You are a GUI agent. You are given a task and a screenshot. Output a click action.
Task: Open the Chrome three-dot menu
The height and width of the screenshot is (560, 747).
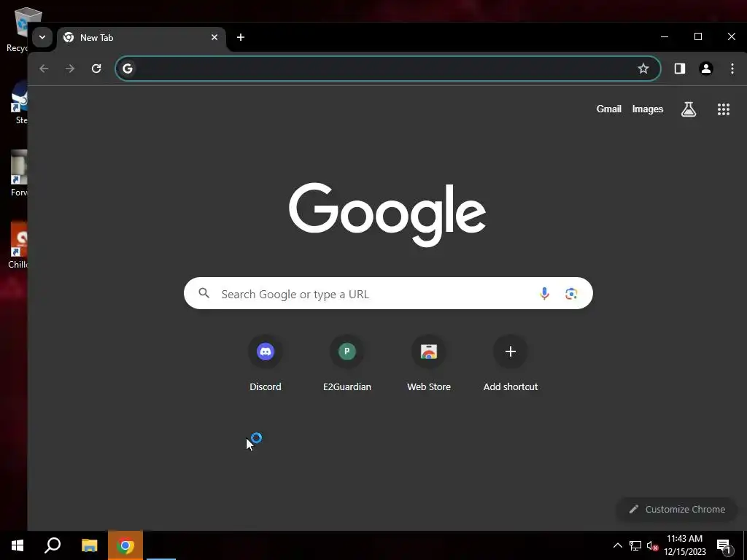click(x=732, y=69)
